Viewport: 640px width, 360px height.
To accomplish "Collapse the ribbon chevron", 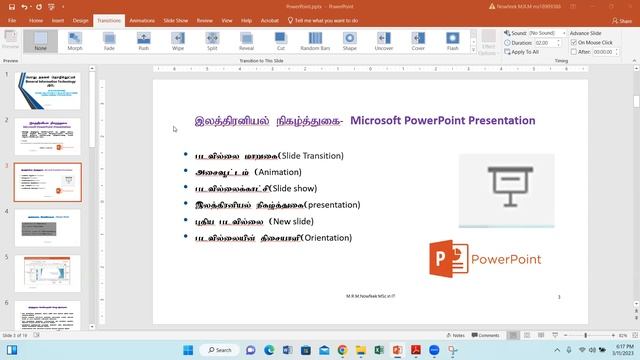I will (x=634, y=60).
